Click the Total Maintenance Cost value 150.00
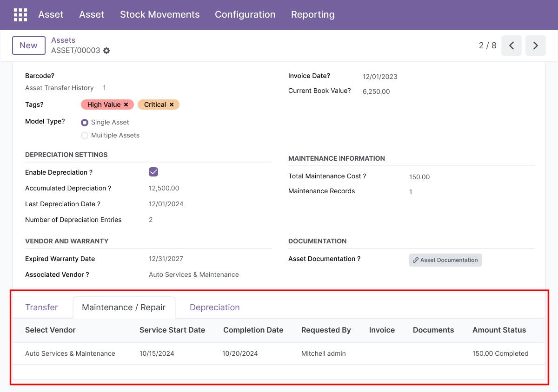Screen dimensions: 558x392 click(419, 177)
